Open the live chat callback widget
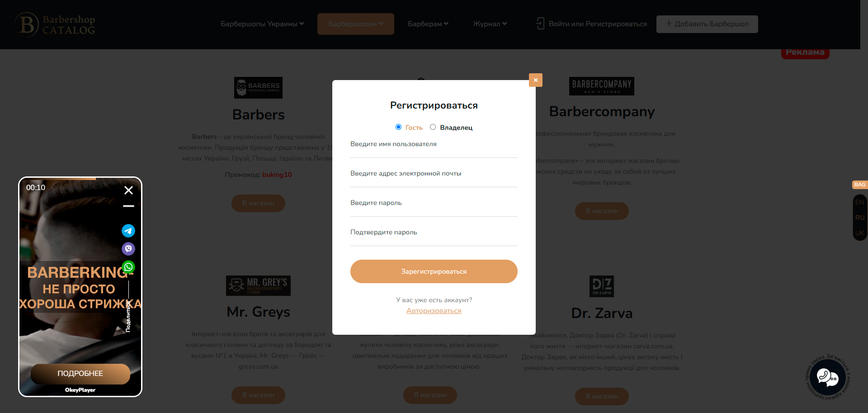The width and height of the screenshot is (868, 413). pyautogui.click(x=828, y=377)
